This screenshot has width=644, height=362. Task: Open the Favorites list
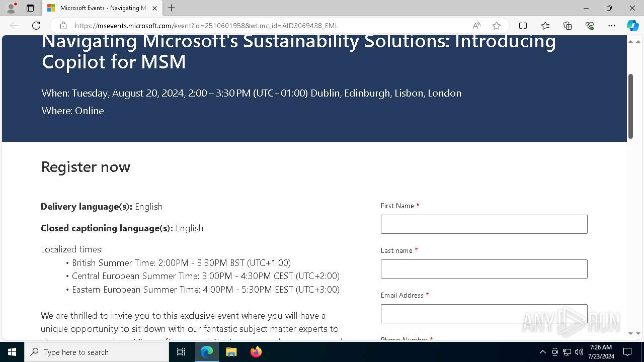545,26
